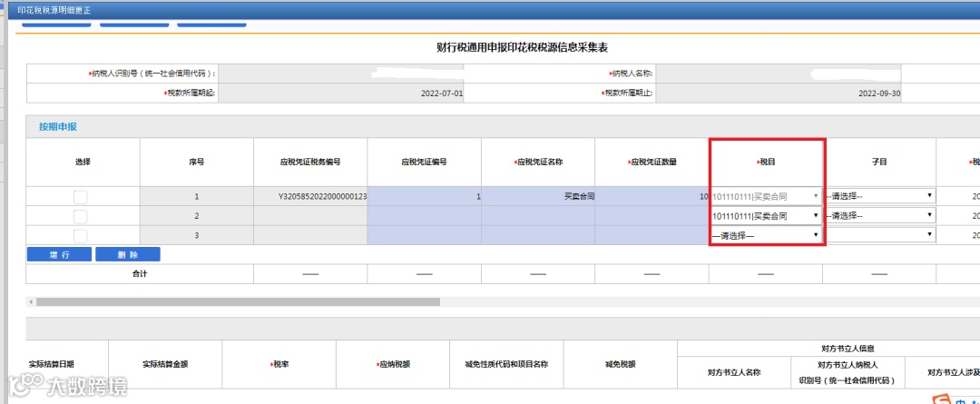
Task: Click the empty 应税凭证编号 cell in 序号 3 row
Action: (x=425, y=235)
